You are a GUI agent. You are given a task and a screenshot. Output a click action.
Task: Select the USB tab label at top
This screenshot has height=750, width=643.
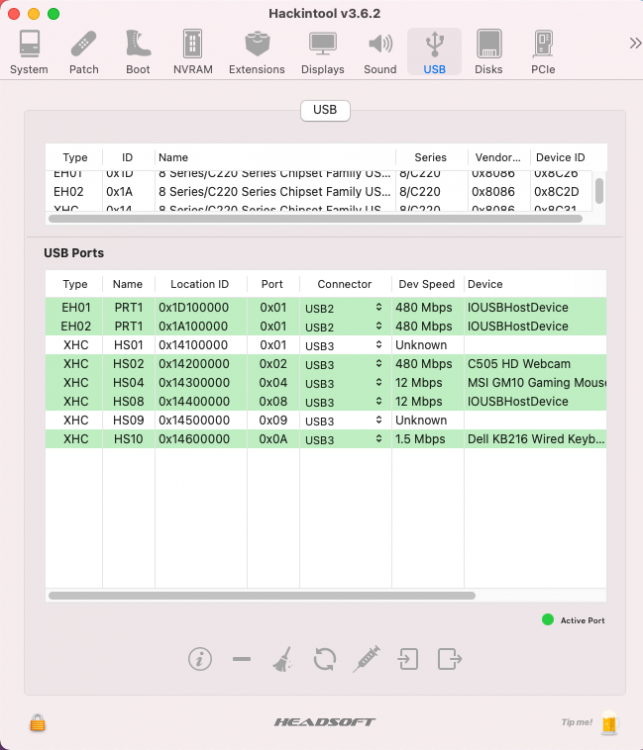pyautogui.click(x=325, y=110)
